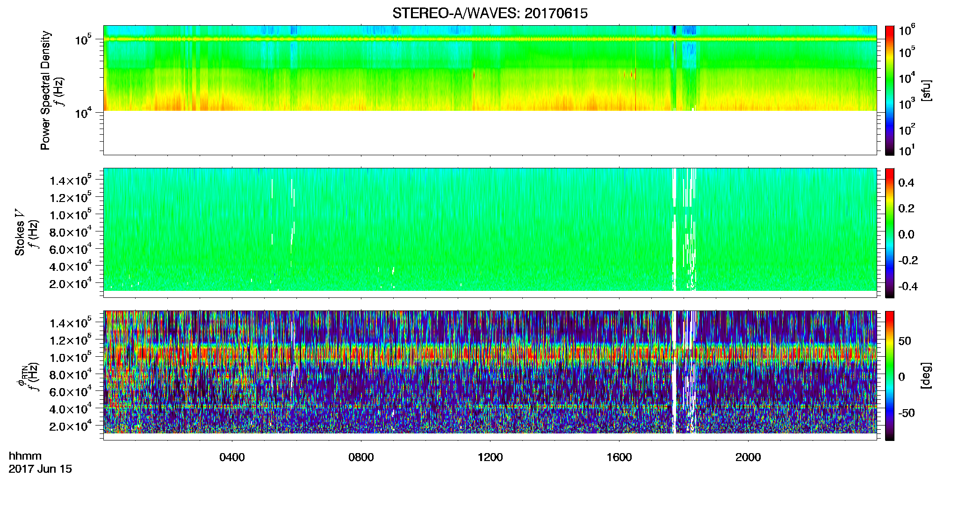Click the yellow 10^5 Hz line in top spectrogram
The height and width of the screenshot is (505, 980).
pyautogui.click(x=490, y=39)
